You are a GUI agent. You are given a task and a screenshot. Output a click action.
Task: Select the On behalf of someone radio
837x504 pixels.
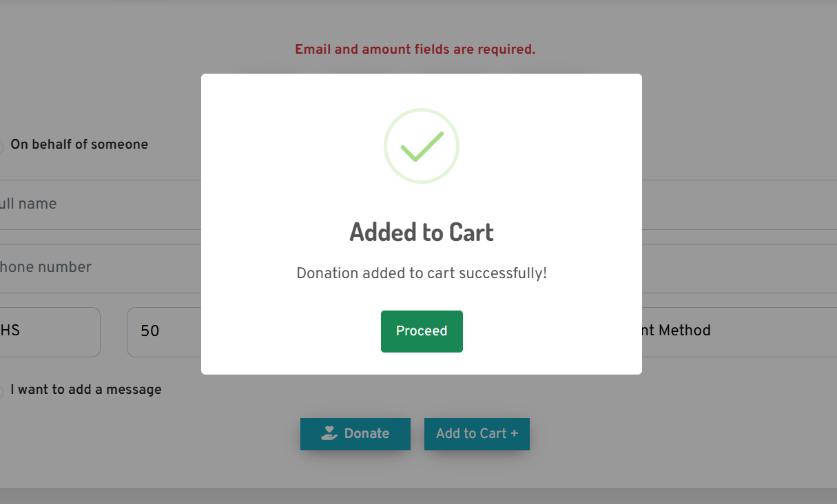[1, 146]
